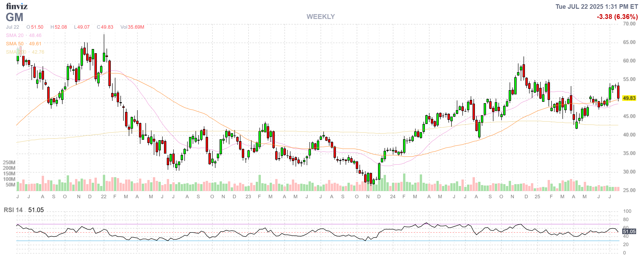Click the finviz logo
This screenshot has height=260, width=644.
(16, 6)
